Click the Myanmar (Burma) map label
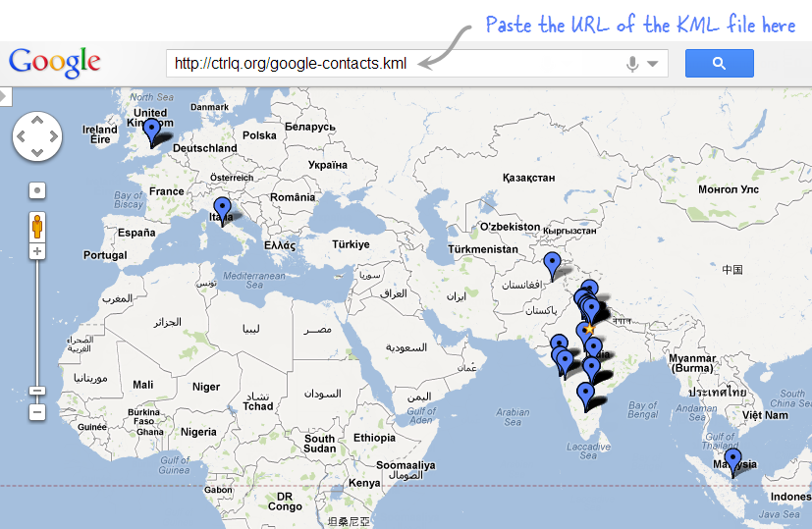 coord(692,363)
